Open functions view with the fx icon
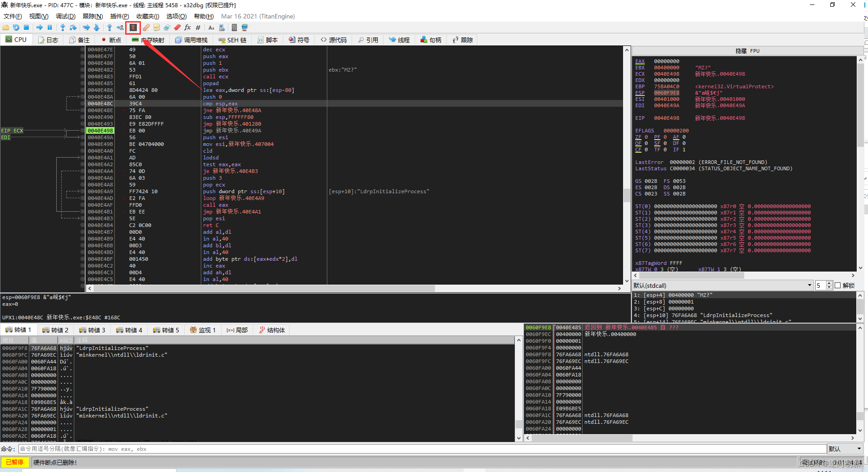 click(188, 27)
